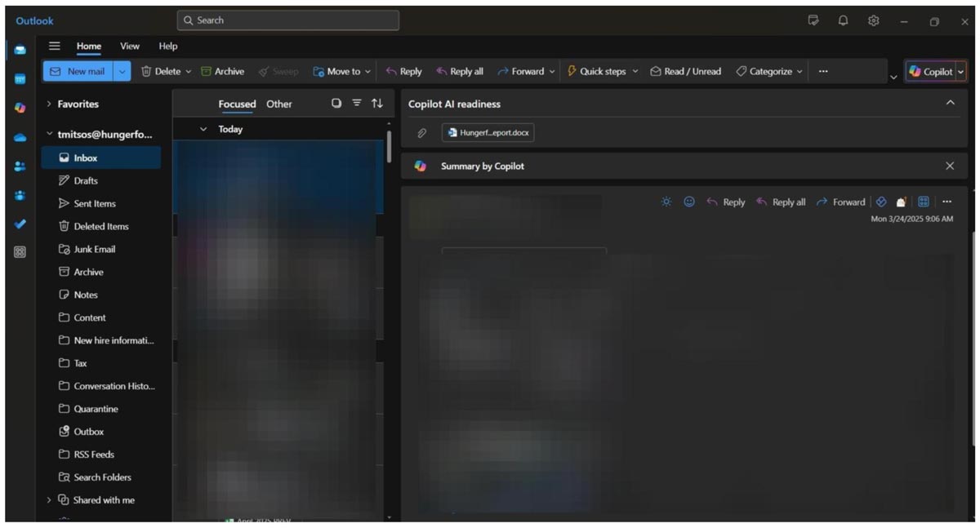The width and height of the screenshot is (980, 528).
Task: Collapse the tmitsos@hungerfo... account tree
Action: [x=49, y=135]
